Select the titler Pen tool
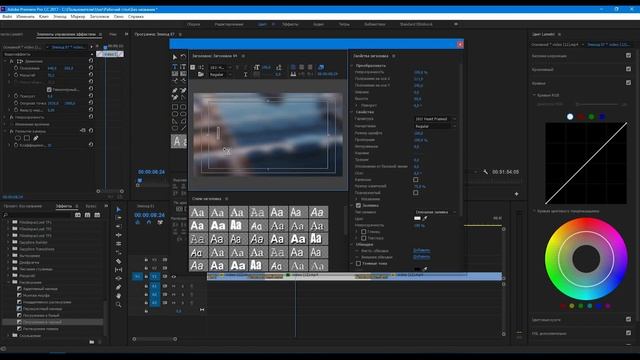Image resolution: width=640 pixels, height=360 pixels. pyautogui.click(x=175, y=90)
